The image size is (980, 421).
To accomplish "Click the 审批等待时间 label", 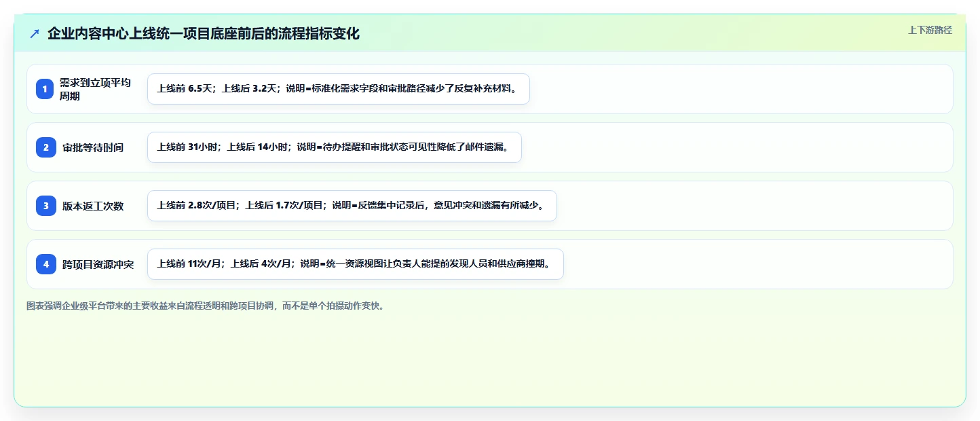I will 93,147.
